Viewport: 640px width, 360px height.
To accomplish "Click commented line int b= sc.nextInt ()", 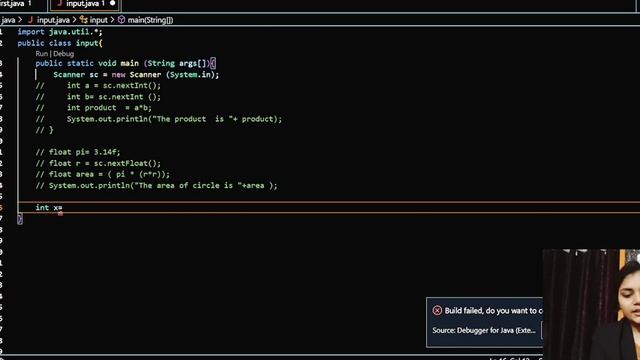I will [x=98, y=97].
